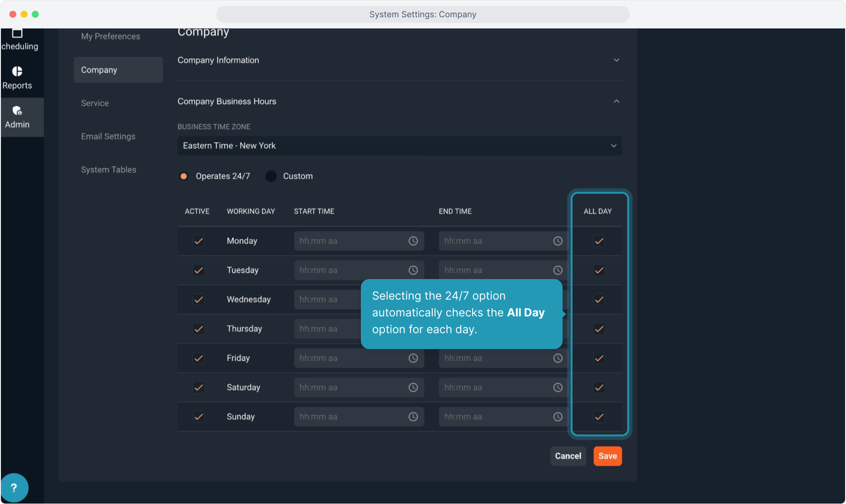Click Tuesday start time clock icon
This screenshot has height=504, width=846.
tap(413, 270)
